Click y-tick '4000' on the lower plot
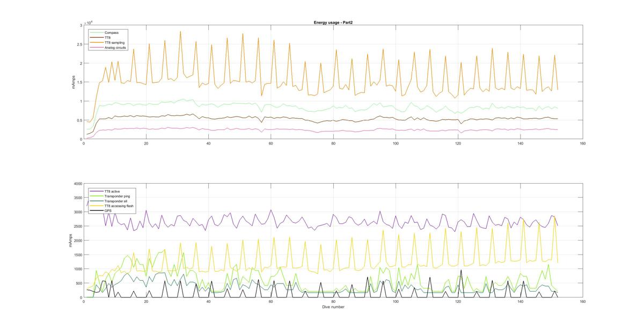 coord(78,184)
